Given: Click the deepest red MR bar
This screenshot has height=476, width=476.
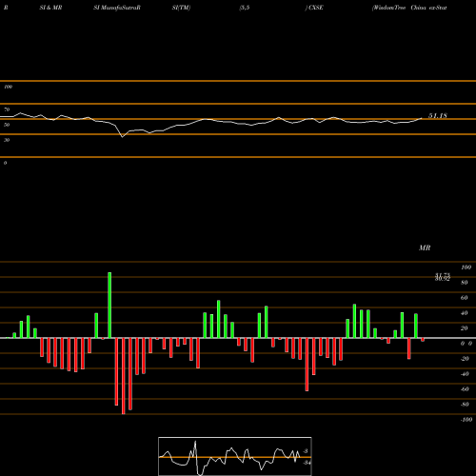Looking at the screenshot, I should point(124,376).
